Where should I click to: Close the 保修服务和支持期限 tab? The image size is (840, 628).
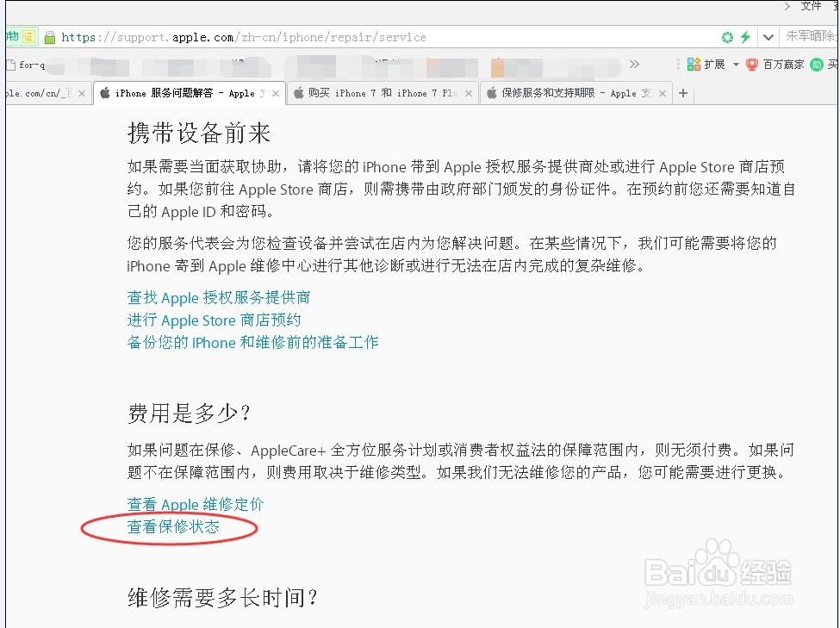coord(663,93)
